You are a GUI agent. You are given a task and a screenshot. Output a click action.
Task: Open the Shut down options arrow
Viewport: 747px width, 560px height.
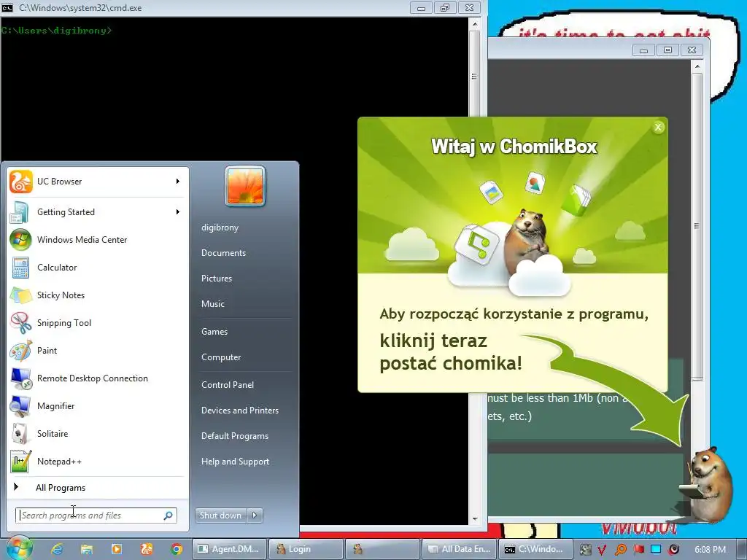point(255,516)
